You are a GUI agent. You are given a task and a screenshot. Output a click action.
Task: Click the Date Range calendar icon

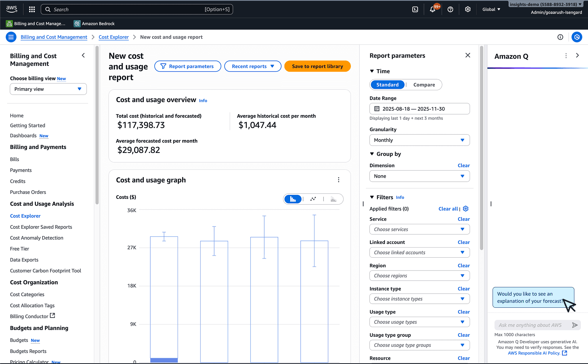[x=377, y=109]
